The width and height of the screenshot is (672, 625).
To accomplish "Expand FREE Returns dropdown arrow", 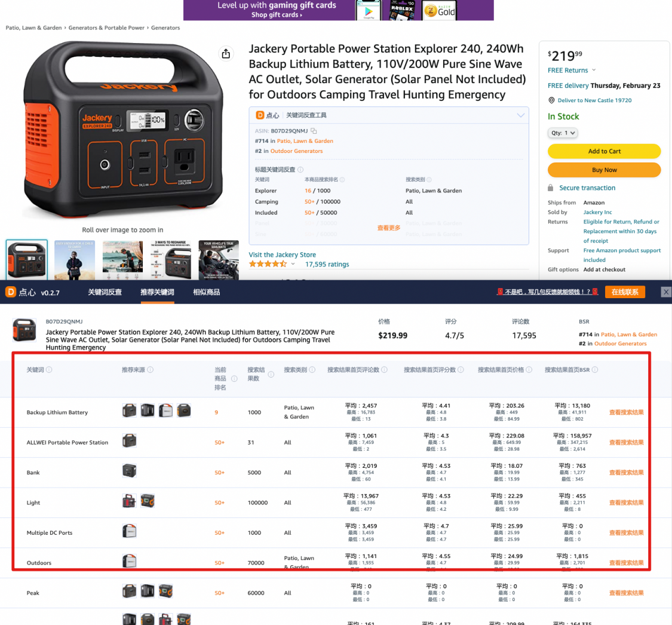I will [x=594, y=70].
